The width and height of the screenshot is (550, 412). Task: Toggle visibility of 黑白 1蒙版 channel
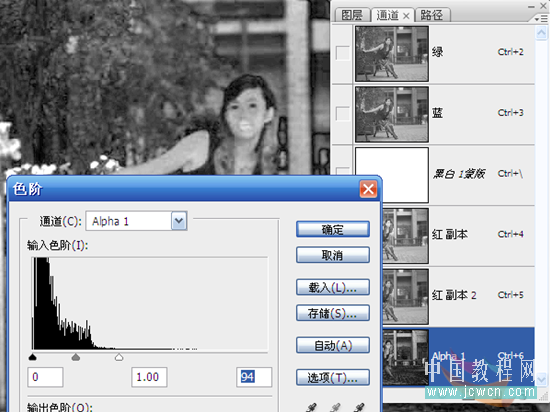click(342, 171)
